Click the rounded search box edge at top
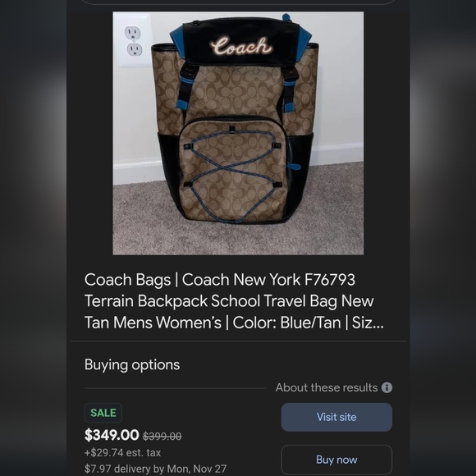The width and height of the screenshot is (476, 476). point(238,2)
